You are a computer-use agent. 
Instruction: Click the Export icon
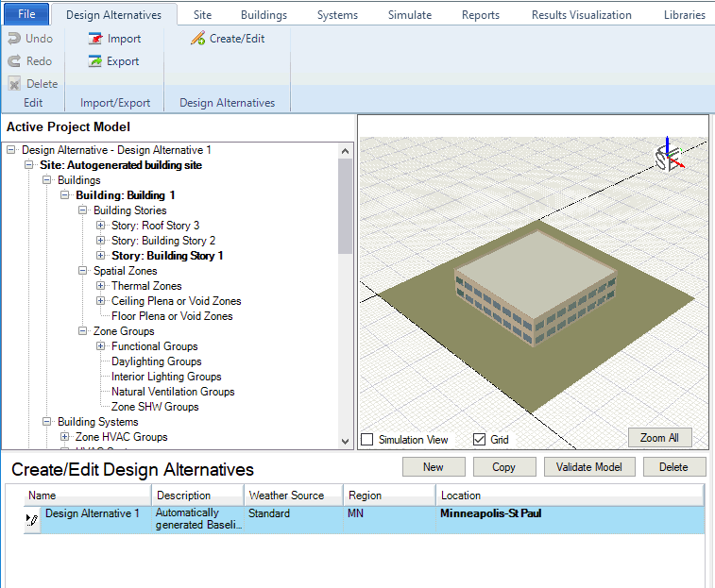[95, 61]
